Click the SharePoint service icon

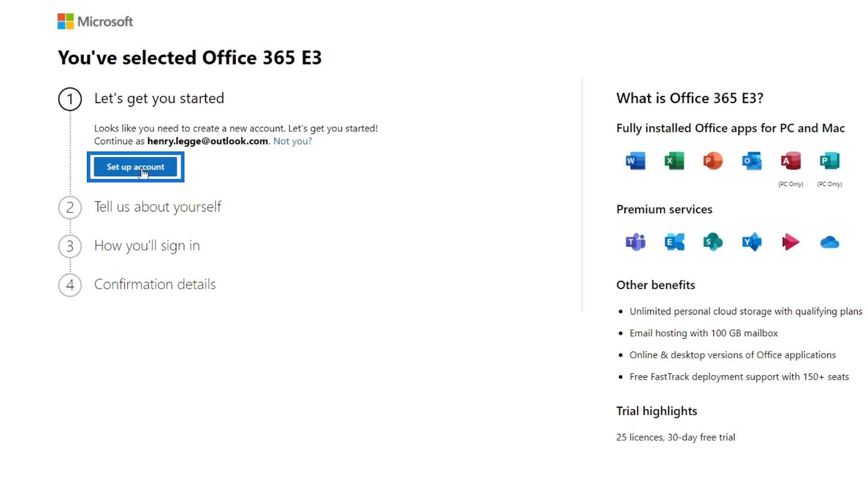(x=713, y=242)
